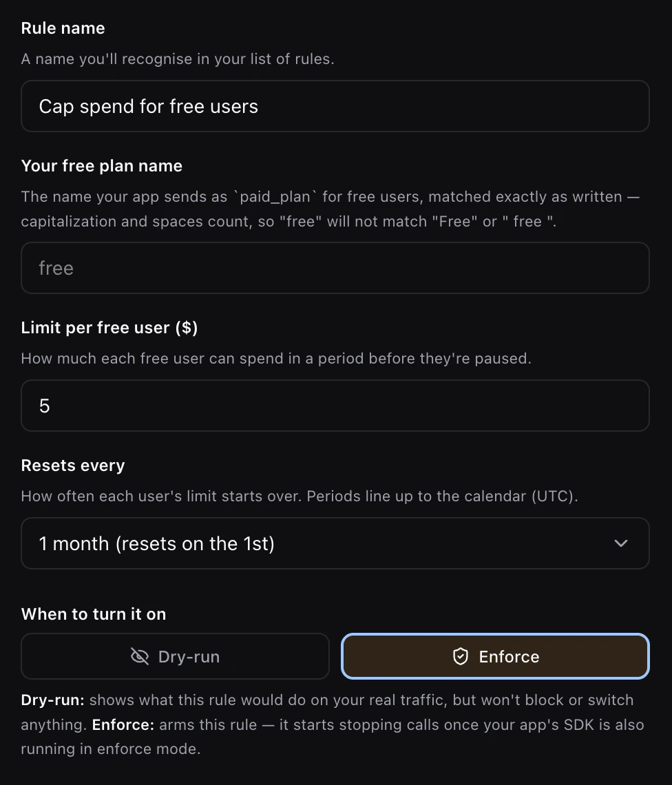The image size is (672, 785).
Task: Click the 'Resets every' label
Action: [72, 465]
